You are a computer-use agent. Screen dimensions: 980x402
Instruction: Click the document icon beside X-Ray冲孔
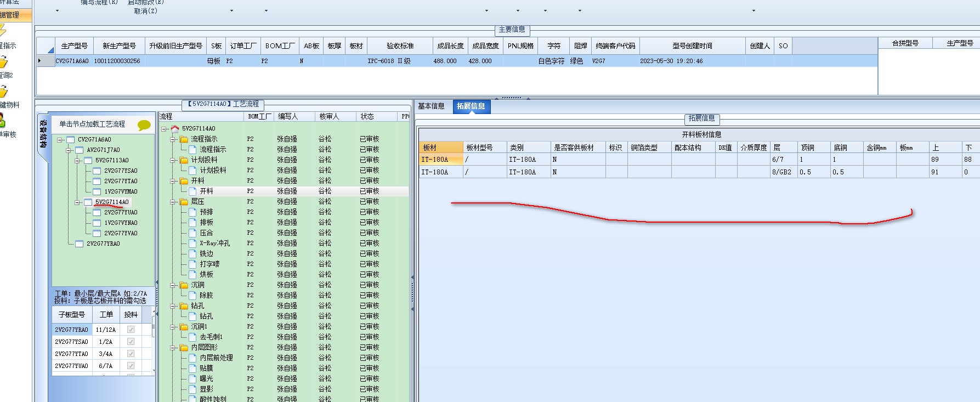192,244
